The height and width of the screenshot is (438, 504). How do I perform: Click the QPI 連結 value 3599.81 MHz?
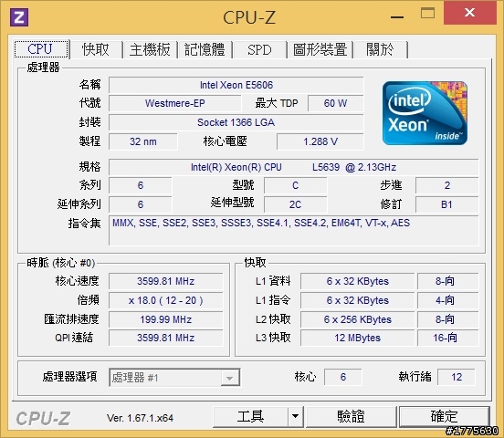(166, 338)
